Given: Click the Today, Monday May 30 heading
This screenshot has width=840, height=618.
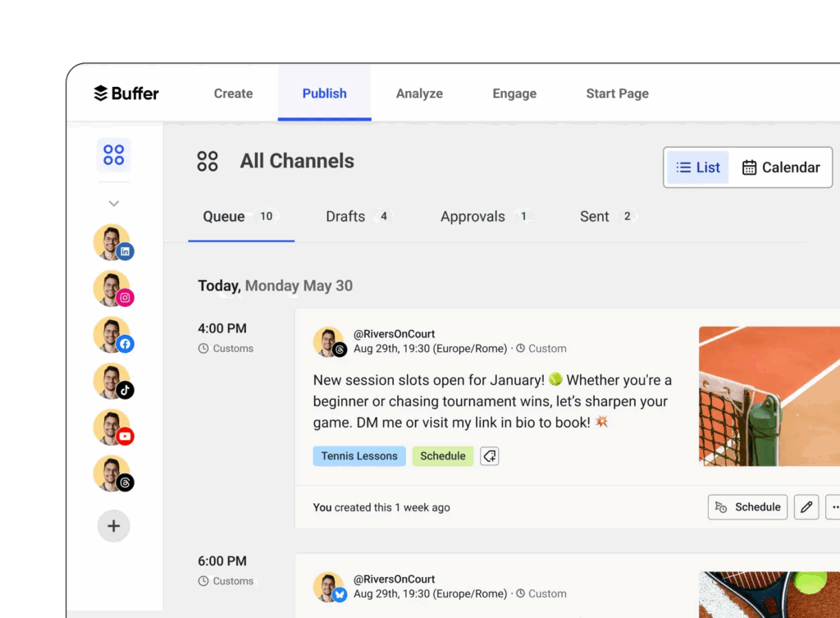Looking at the screenshot, I should (276, 286).
